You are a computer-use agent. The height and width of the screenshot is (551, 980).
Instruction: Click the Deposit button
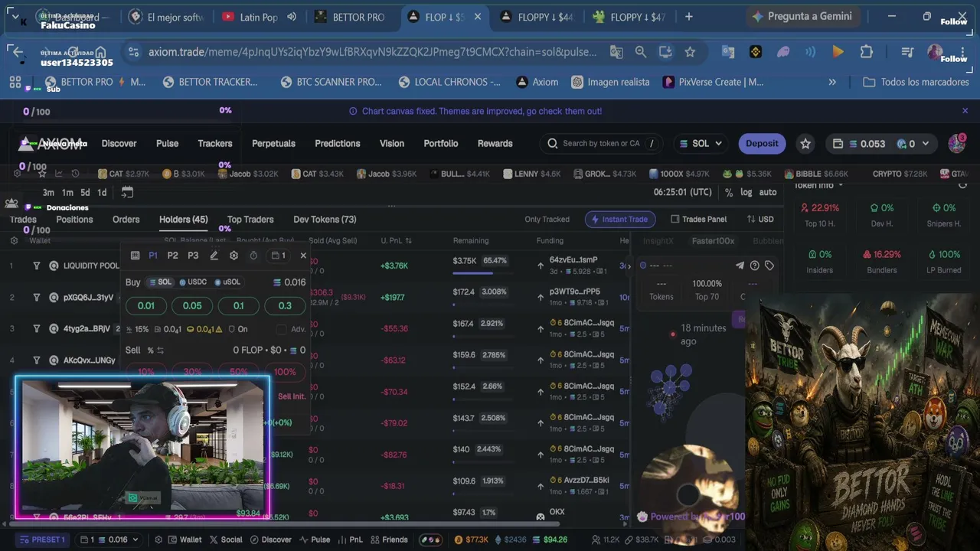coord(762,143)
